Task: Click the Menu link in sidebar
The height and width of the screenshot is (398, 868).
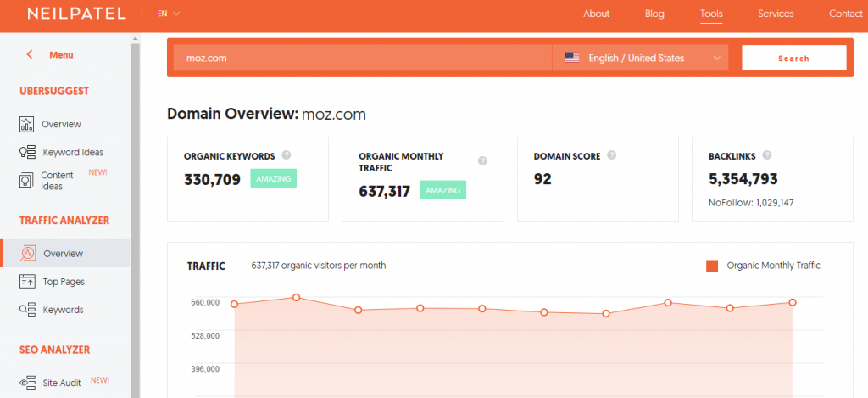Action: (61, 55)
